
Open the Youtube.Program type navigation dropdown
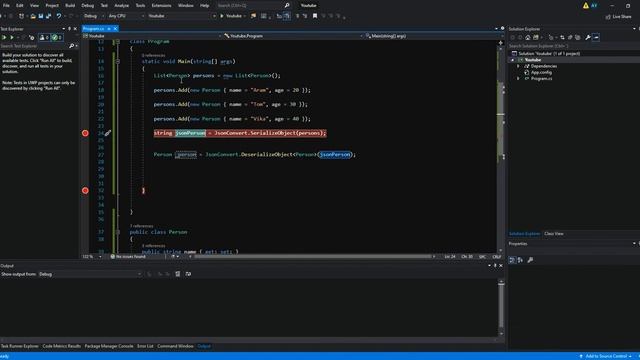[293, 36]
